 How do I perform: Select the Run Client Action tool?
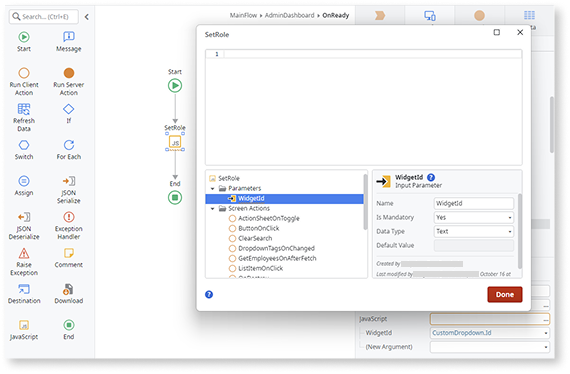pos(24,82)
